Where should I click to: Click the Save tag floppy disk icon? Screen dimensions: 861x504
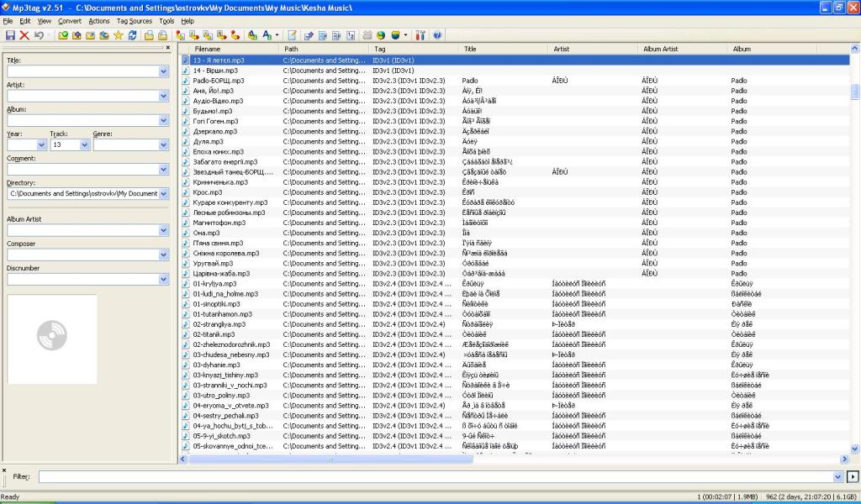click(x=10, y=35)
